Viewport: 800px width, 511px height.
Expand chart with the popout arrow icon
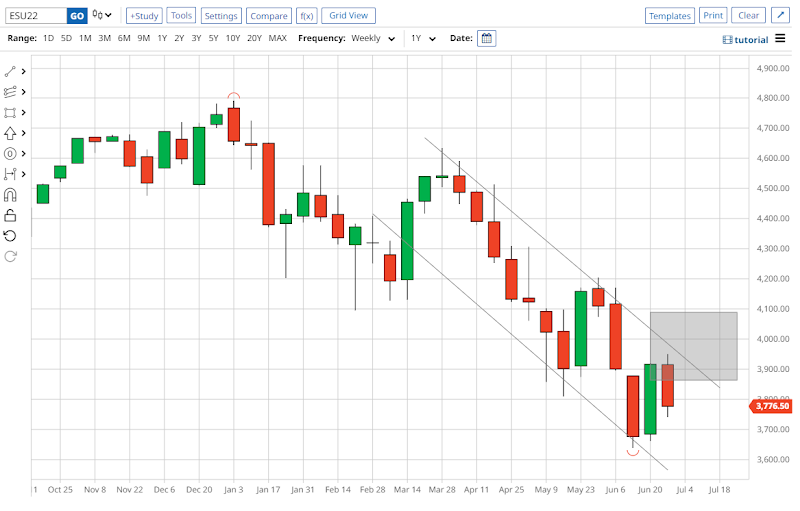(780, 16)
